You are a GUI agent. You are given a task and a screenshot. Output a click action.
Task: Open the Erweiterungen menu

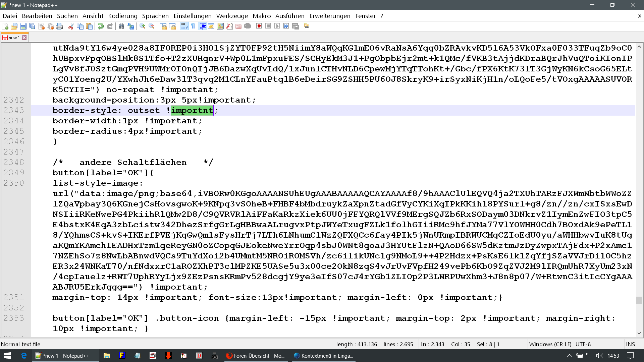(x=330, y=16)
